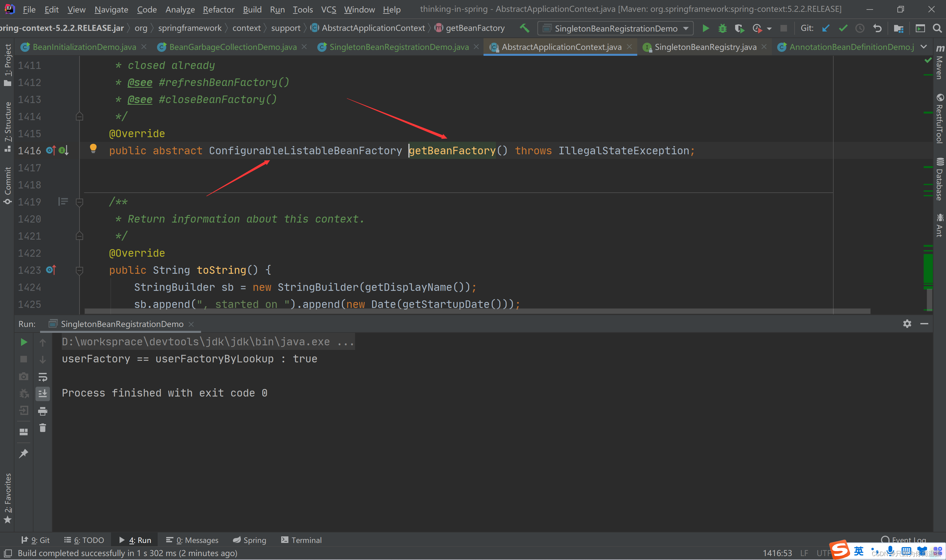
Task: Open the Terminal tool window
Action: pyautogui.click(x=301, y=540)
